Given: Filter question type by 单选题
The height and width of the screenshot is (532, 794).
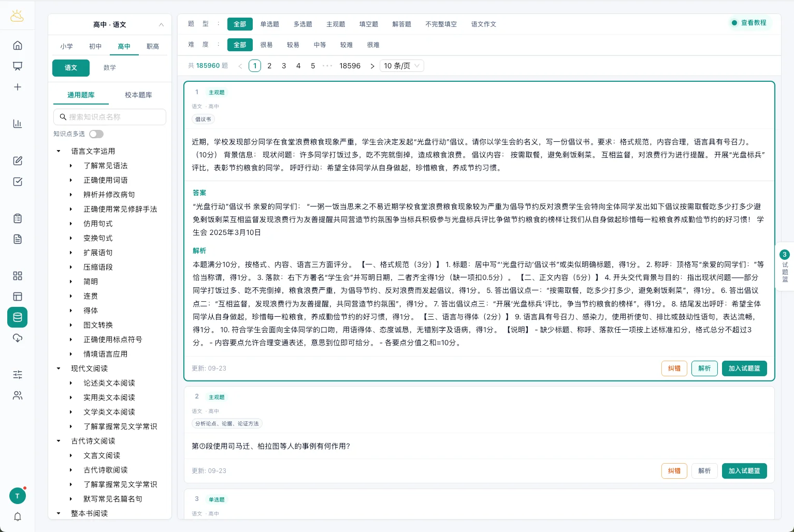Looking at the screenshot, I should click(x=269, y=24).
